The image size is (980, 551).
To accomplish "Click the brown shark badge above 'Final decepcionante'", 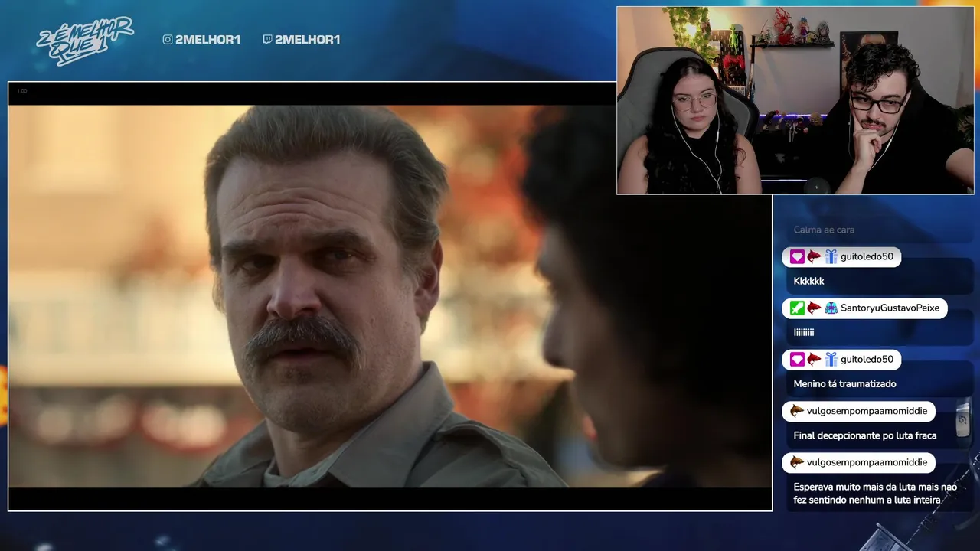I will pyautogui.click(x=797, y=411).
